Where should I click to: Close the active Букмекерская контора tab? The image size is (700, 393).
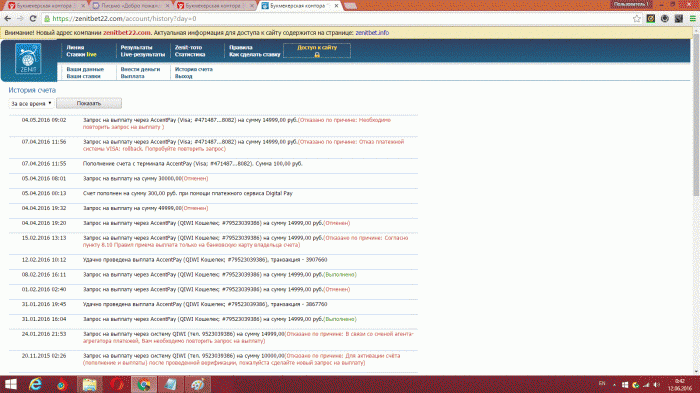click(336, 6)
